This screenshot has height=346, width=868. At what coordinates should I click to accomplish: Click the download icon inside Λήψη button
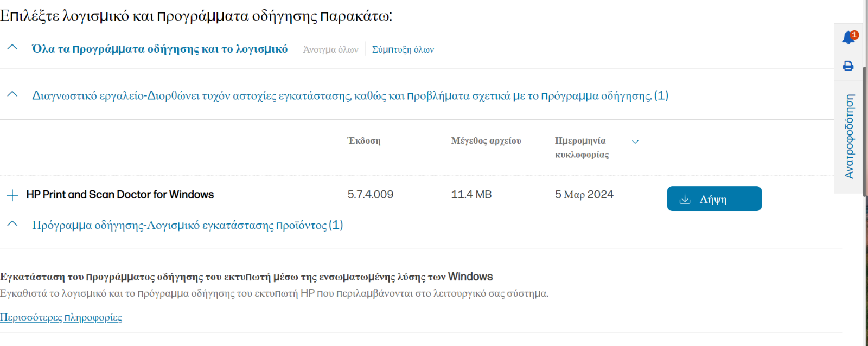coord(685,199)
